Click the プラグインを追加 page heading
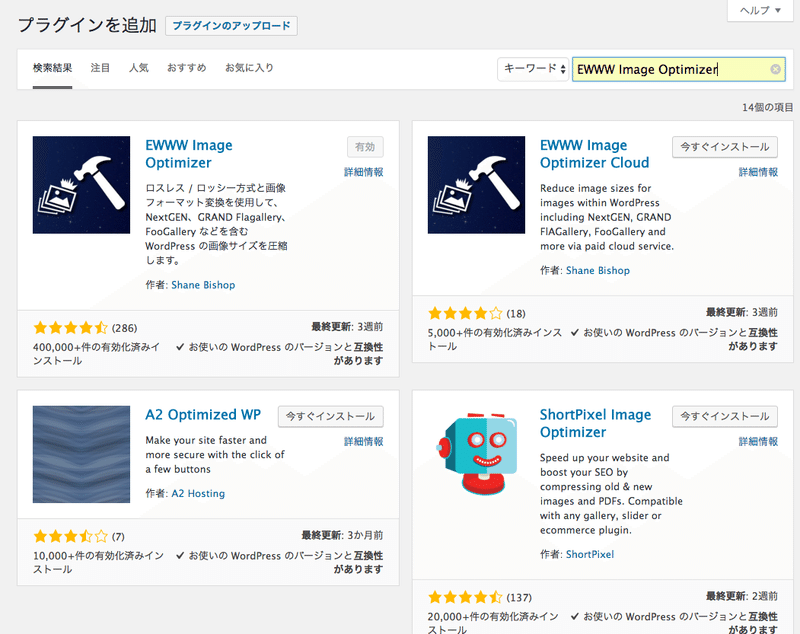 pos(87,24)
